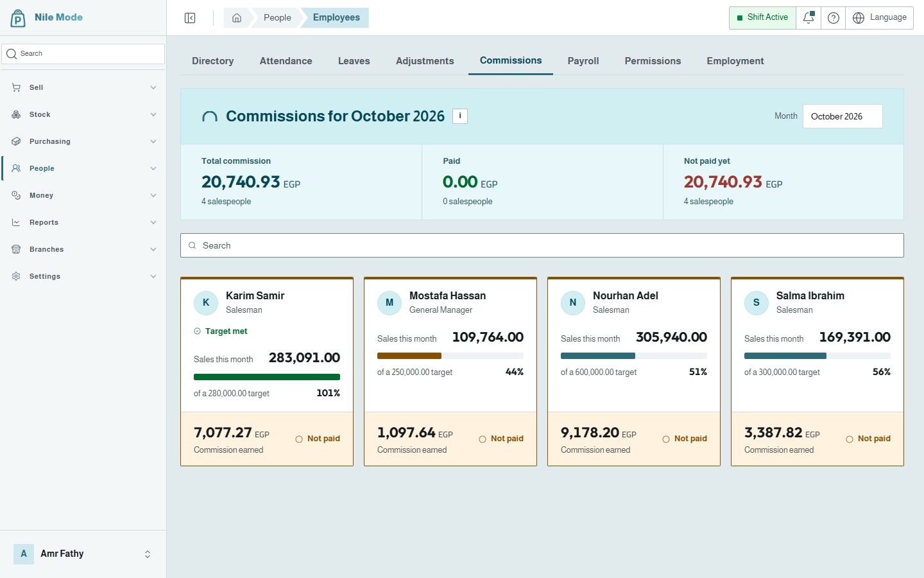Viewport: 924px width, 578px height.
Task: Click Mostafa Hassan's sales progress bar
Action: (450, 356)
